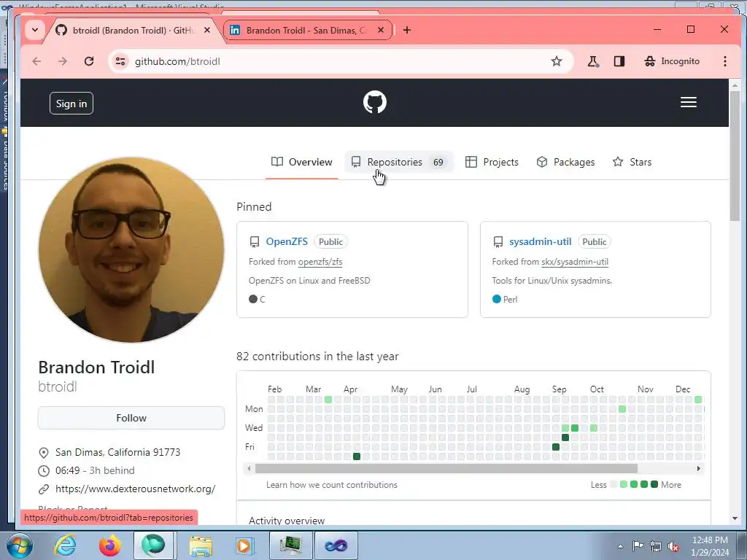Open the OpenZFS pinned repository

[x=287, y=241]
